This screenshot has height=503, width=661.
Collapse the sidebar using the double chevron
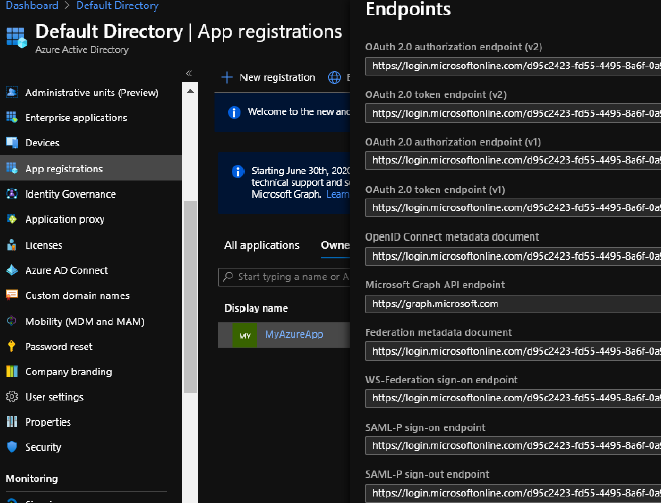(189, 73)
